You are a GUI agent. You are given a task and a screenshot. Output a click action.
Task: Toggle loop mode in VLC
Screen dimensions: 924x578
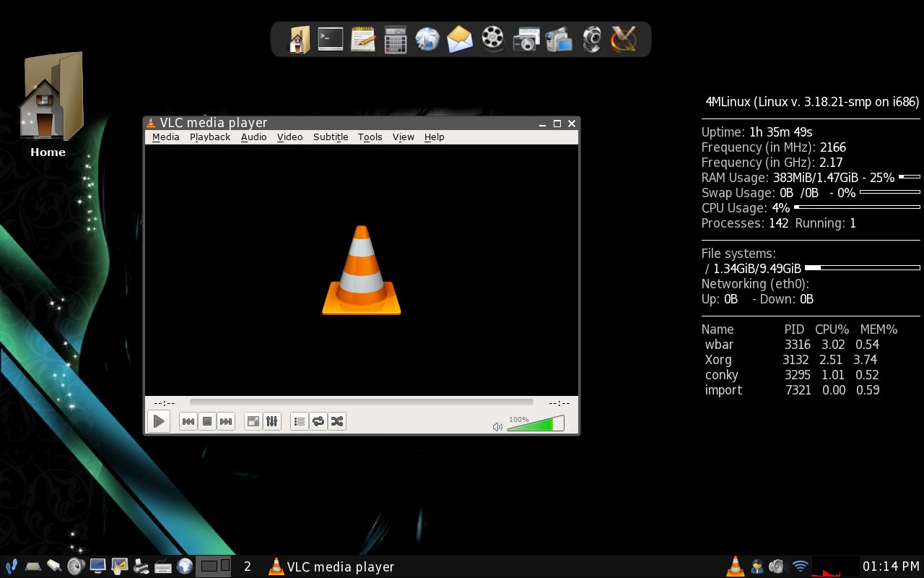[318, 421]
